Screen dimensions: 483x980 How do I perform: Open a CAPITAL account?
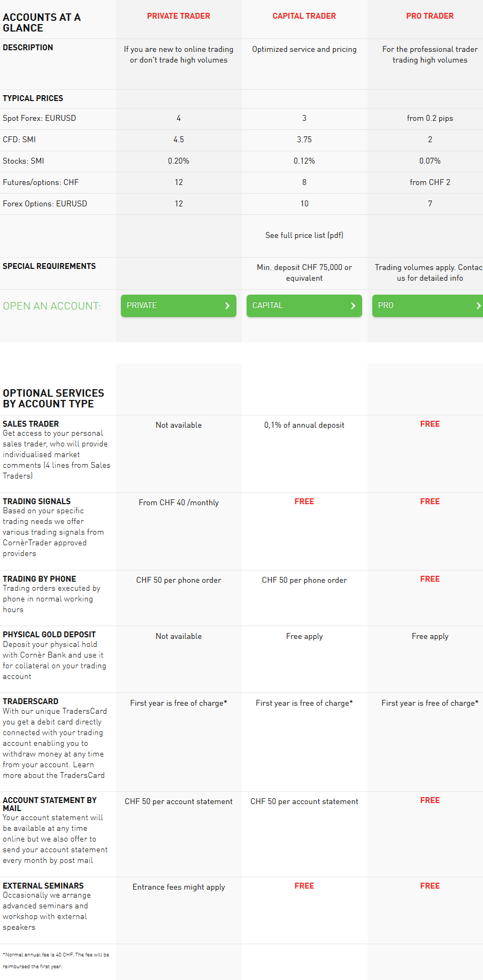point(304,306)
